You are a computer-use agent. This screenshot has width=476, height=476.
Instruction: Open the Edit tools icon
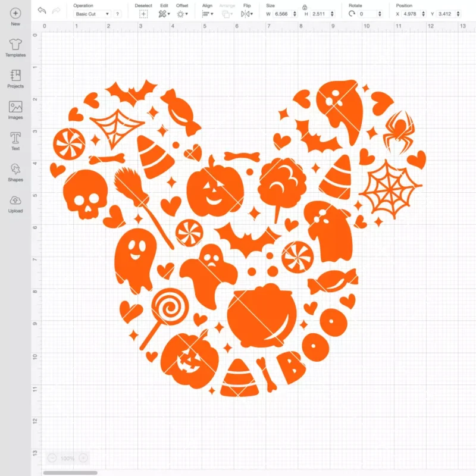[x=162, y=14]
